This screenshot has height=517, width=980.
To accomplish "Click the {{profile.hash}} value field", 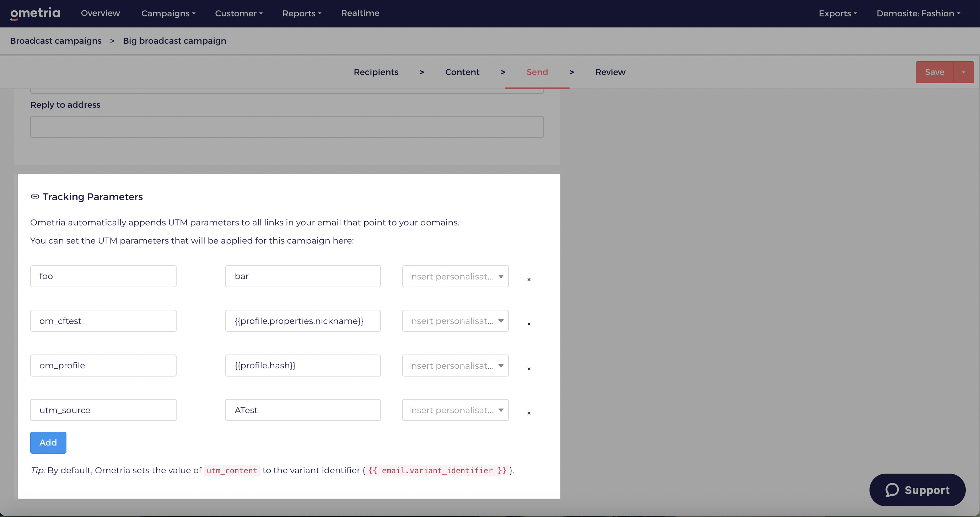I will coord(303,366).
